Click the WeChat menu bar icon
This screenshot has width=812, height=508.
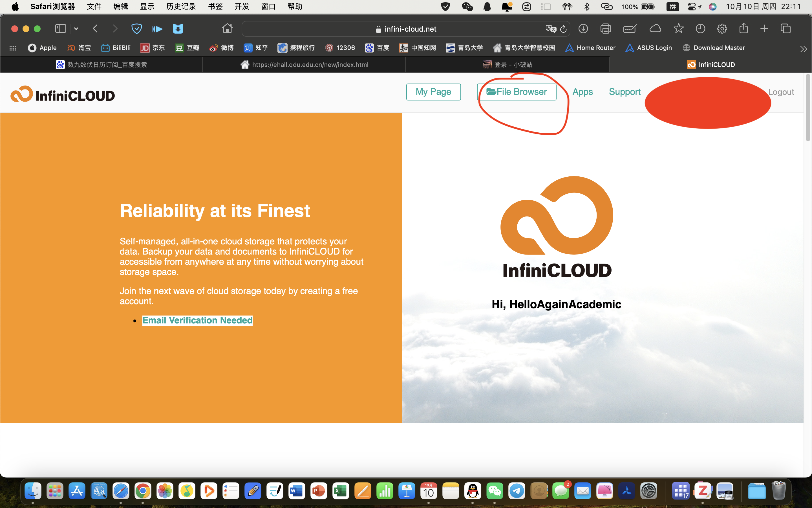click(467, 6)
